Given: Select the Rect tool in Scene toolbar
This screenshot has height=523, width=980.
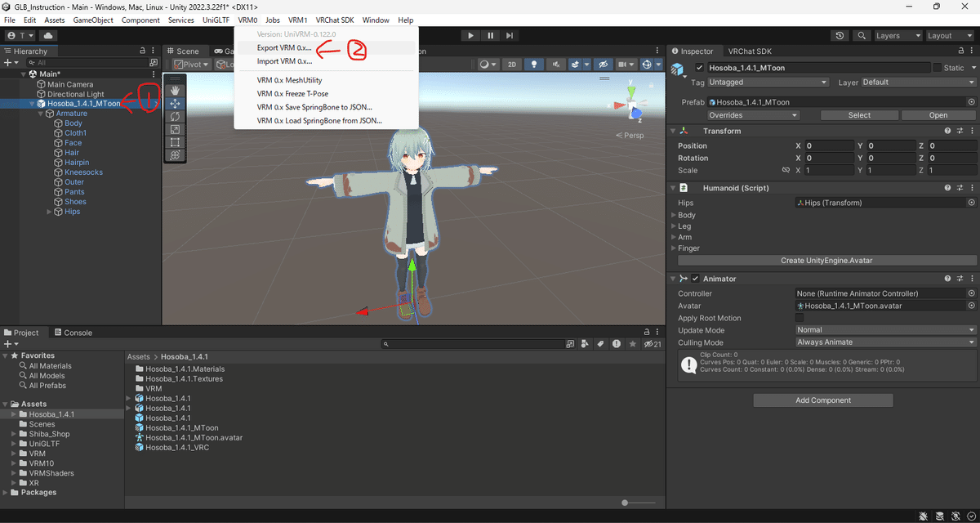Looking at the screenshot, I should (175, 142).
